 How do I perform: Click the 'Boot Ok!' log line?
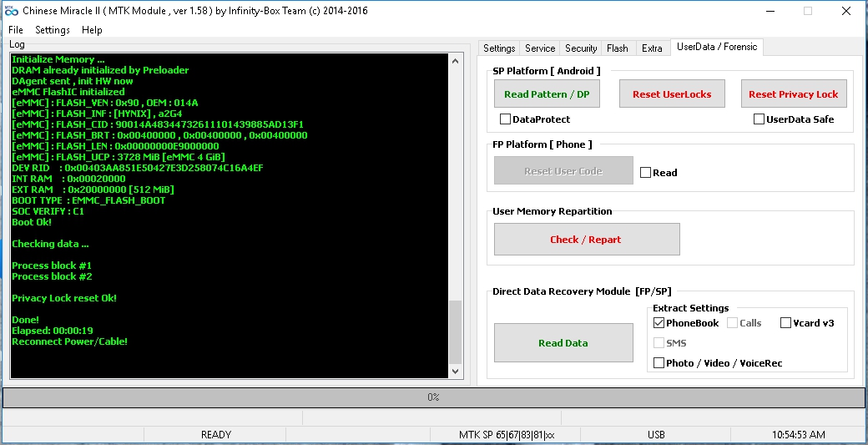(32, 222)
